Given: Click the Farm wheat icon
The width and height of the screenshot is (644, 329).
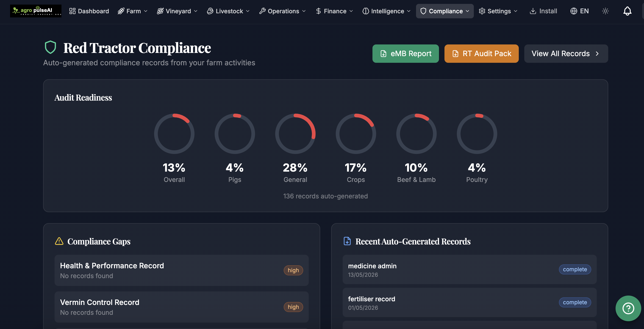Looking at the screenshot, I should [121, 11].
